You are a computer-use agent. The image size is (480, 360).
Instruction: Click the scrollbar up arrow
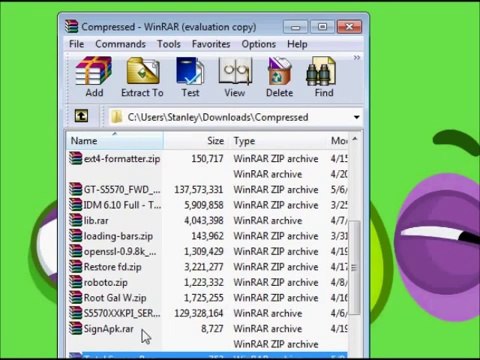(355, 139)
